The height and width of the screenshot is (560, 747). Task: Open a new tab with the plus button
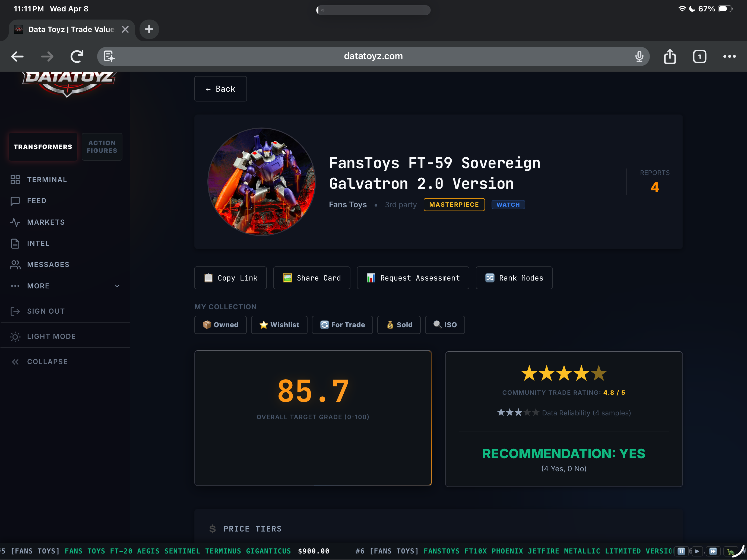pos(149,29)
